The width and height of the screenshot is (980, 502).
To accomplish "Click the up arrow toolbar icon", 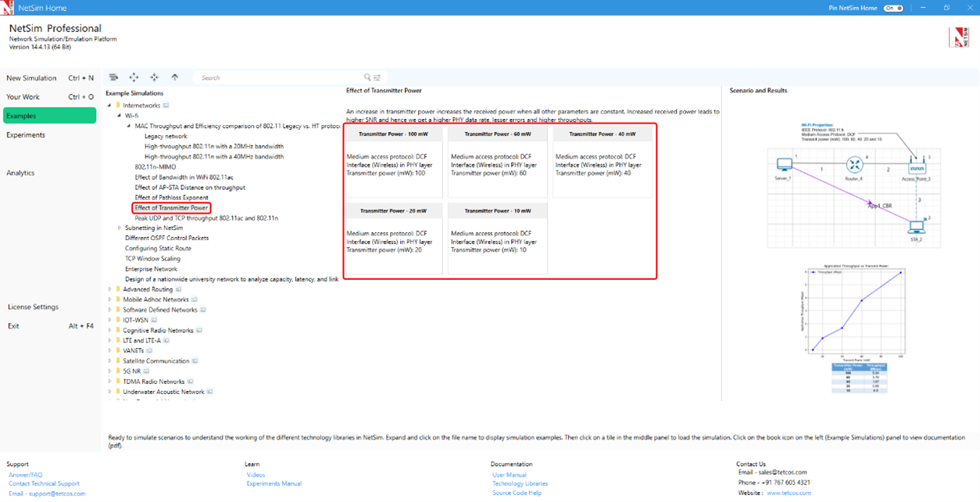I will (x=174, y=77).
